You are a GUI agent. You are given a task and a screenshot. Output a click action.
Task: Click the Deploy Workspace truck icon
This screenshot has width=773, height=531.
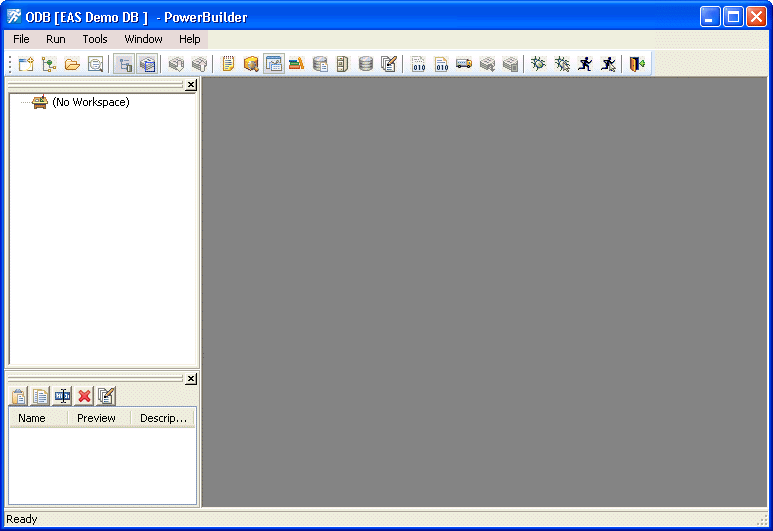coord(464,64)
